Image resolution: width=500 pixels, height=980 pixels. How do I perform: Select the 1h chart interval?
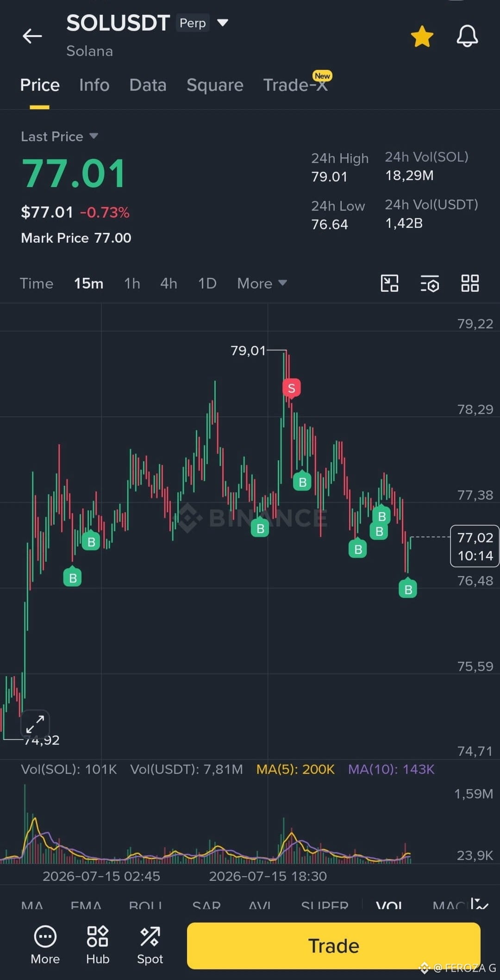click(132, 283)
